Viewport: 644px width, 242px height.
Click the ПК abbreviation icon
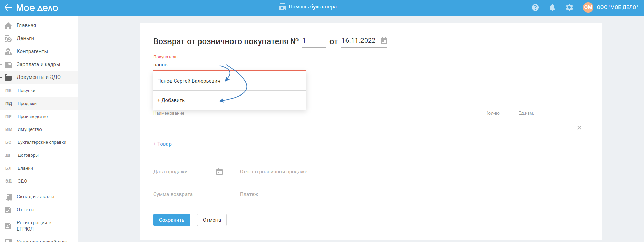[x=9, y=91]
